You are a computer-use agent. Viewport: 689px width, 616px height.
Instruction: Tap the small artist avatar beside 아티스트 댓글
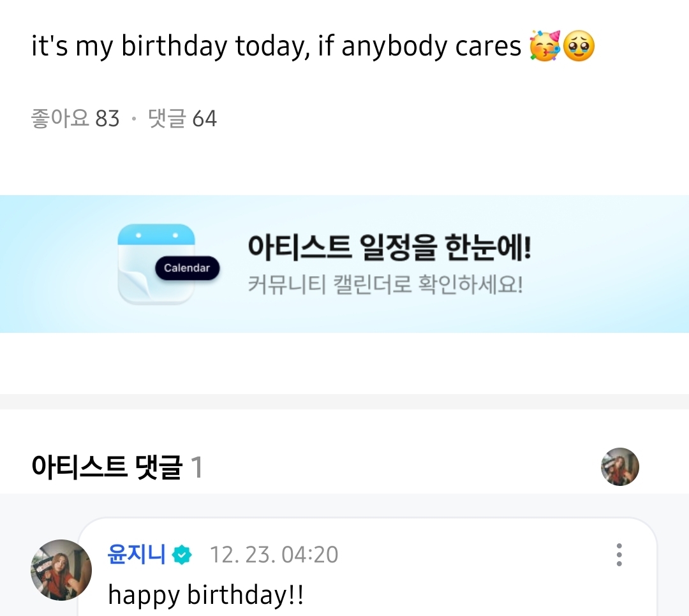619,467
